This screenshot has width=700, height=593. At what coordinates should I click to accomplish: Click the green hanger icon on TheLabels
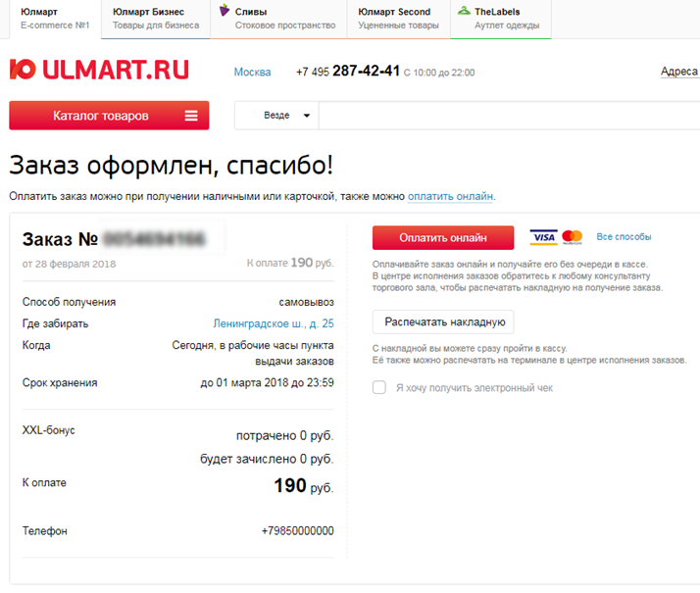pos(465,10)
